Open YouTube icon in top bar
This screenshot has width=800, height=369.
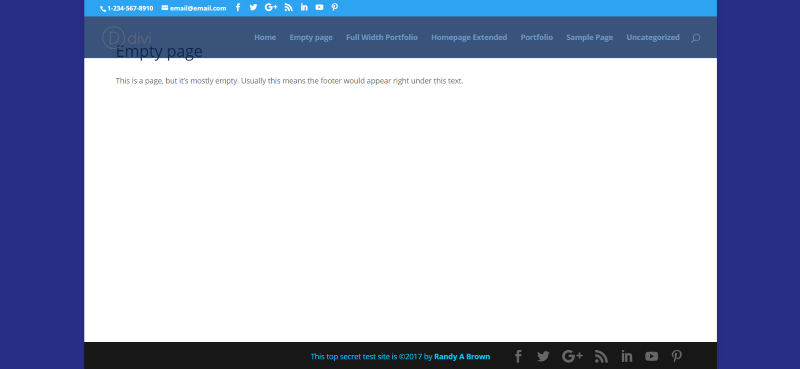tap(319, 7)
